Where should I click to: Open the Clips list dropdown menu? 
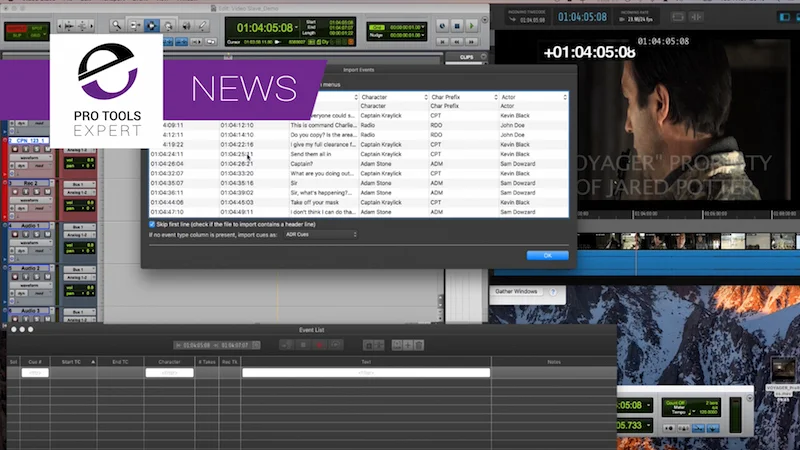pos(484,57)
